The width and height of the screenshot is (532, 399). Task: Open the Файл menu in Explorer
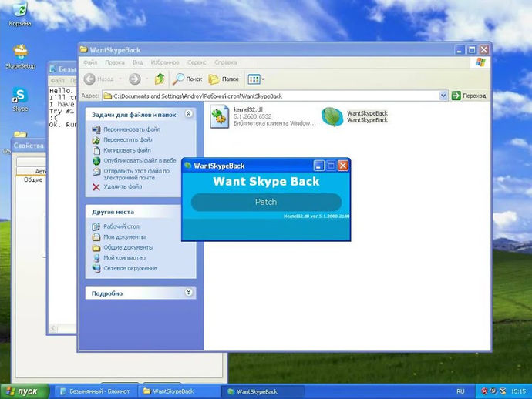(90, 62)
